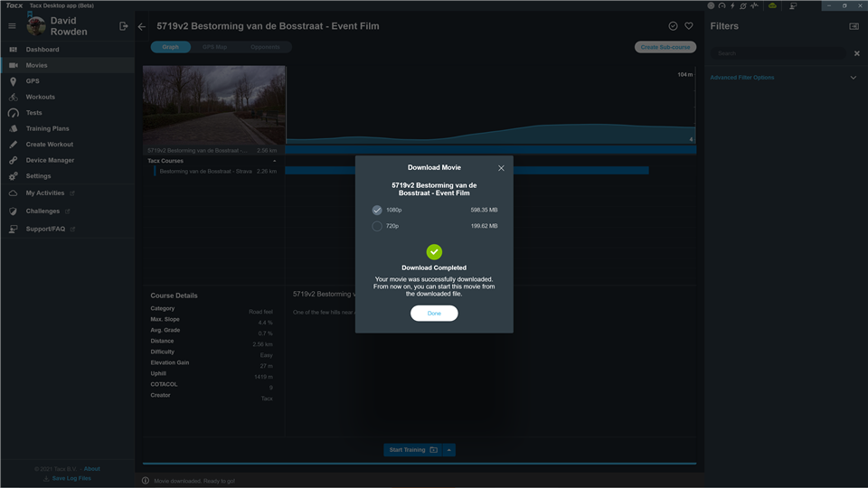
Task: Click the Start Training button
Action: (413, 450)
